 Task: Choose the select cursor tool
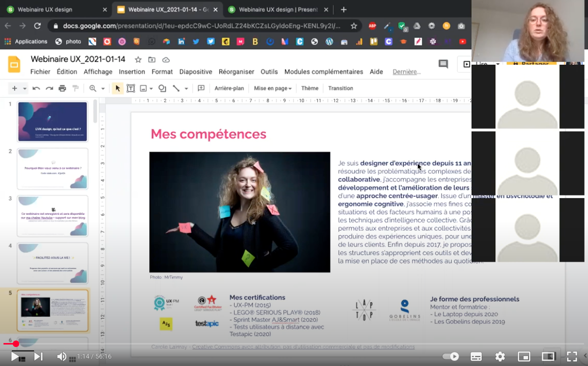(117, 88)
